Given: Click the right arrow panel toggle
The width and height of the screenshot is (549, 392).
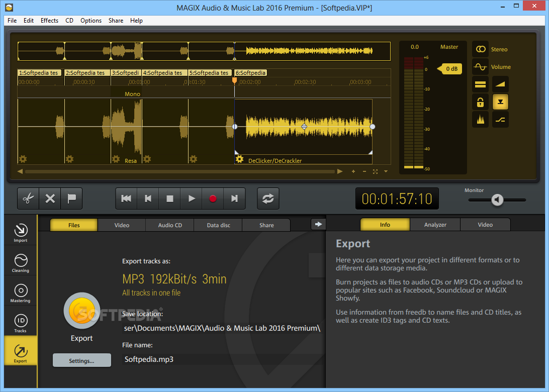Looking at the screenshot, I should pyautogui.click(x=318, y=224).
